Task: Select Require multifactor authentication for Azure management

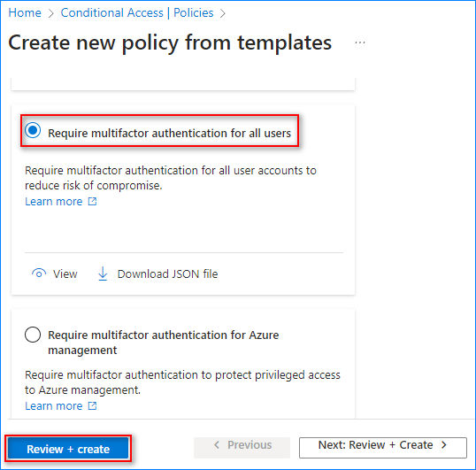Action: click(x=33, y=335)
